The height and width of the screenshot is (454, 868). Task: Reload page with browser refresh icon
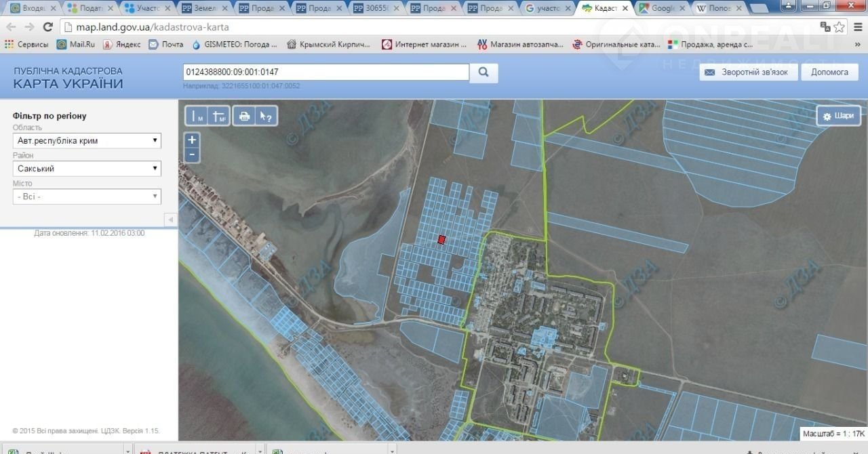click(47, 27)
